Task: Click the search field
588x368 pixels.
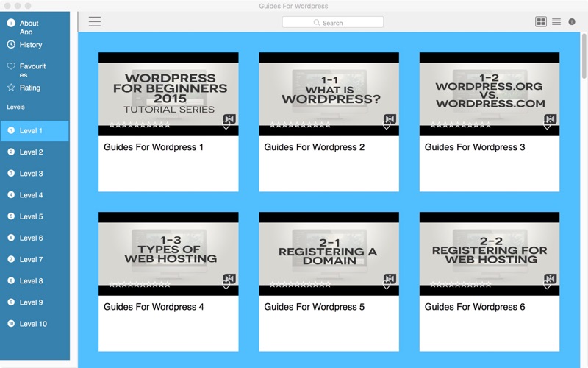Action: (x=333, y=22)
